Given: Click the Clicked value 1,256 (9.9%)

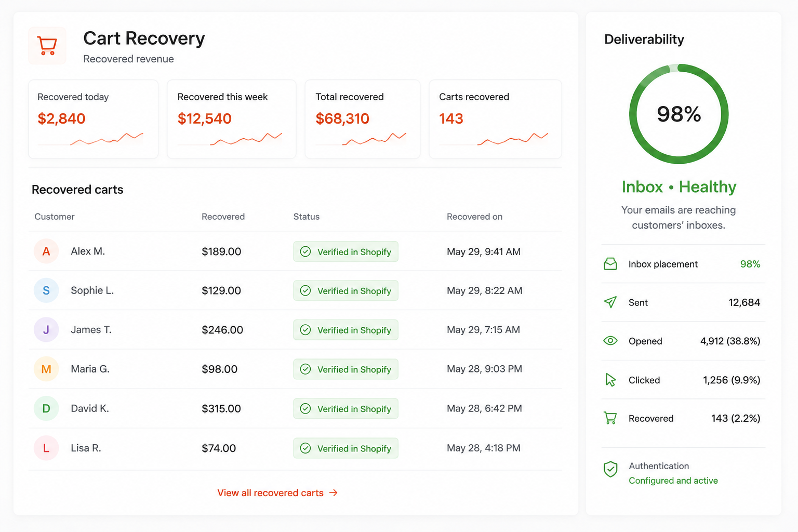Looking at the screenshot, I should (731, 380).
